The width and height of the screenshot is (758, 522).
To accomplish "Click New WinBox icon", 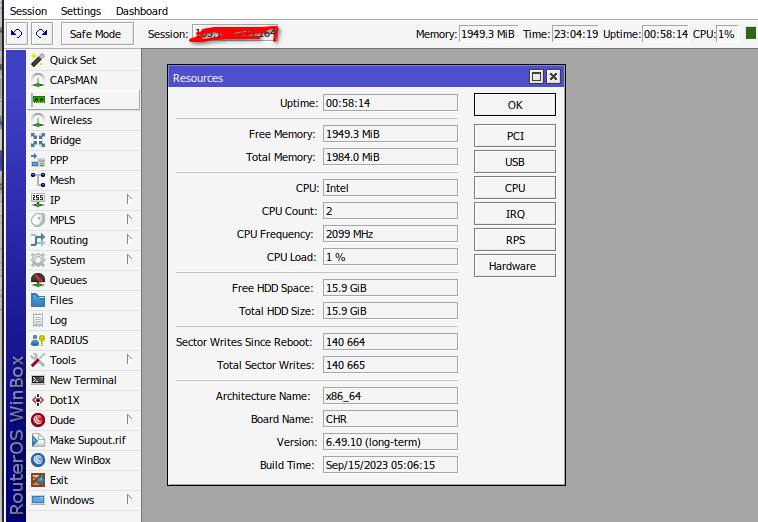I will [38, 460].
